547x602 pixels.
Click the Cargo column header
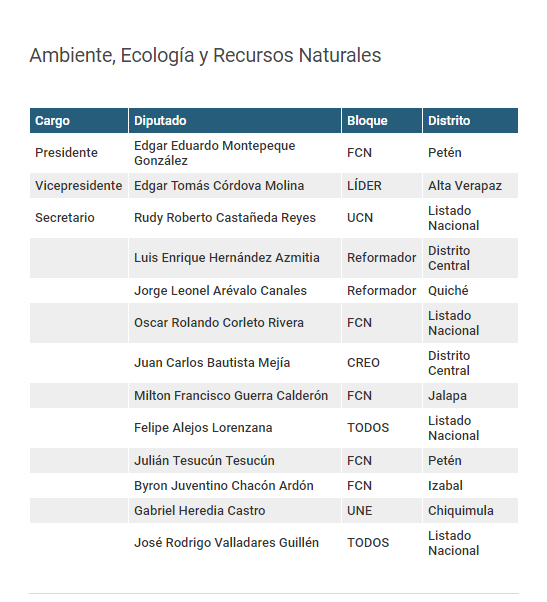[79, 121]
